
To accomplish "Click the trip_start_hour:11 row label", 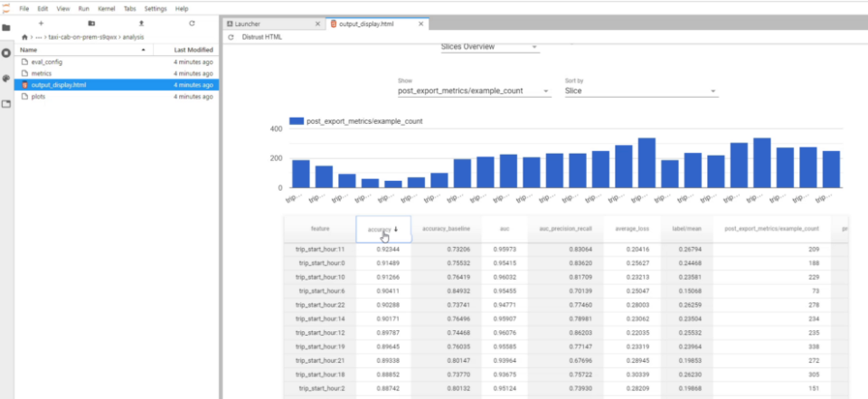I will point(319,250).
